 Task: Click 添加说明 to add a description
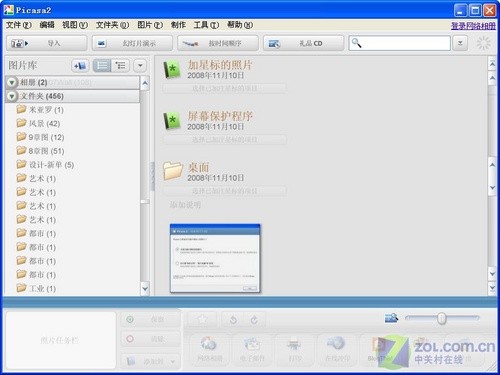185,205
